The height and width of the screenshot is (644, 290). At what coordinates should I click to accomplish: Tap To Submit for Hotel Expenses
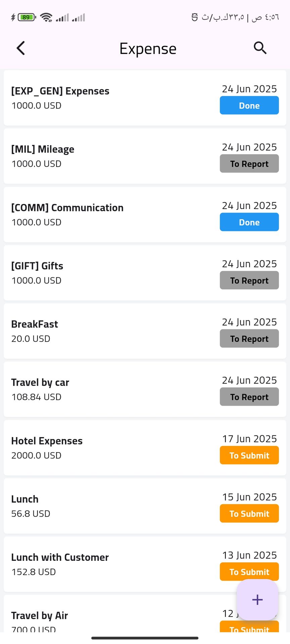pyautogui.click(x=249, y=455)
